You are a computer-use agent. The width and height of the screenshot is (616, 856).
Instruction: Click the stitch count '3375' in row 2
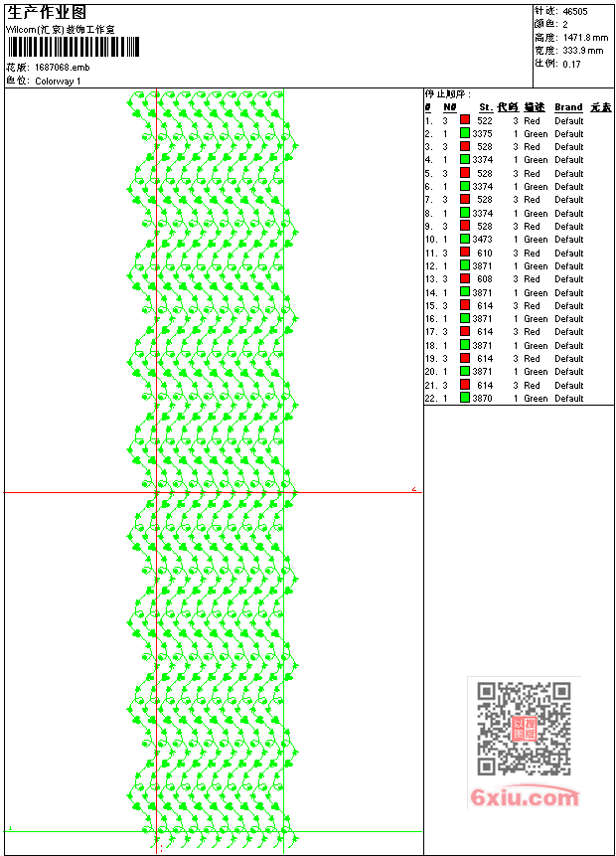482,134
